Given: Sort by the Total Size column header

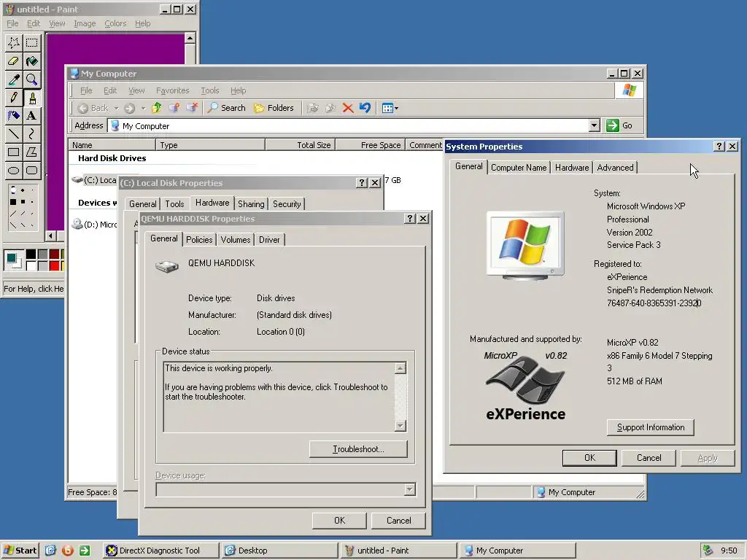Looking at the screenshot, I should pos(301,145).
